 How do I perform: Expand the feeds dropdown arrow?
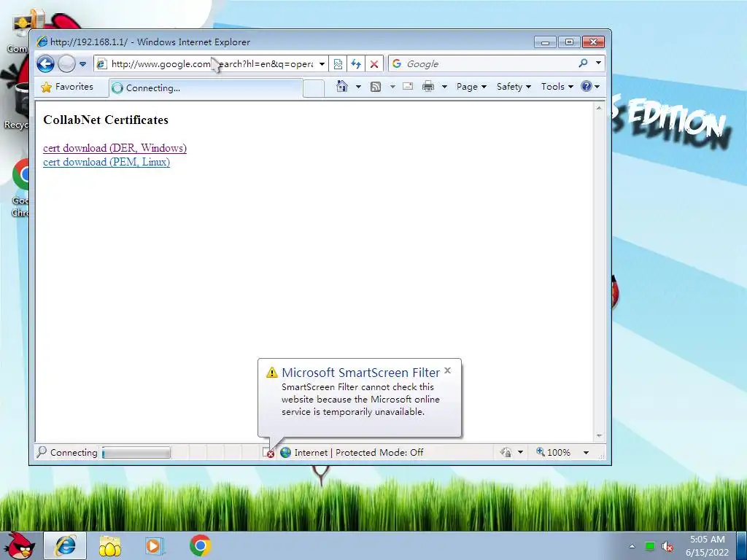(392, 87)
